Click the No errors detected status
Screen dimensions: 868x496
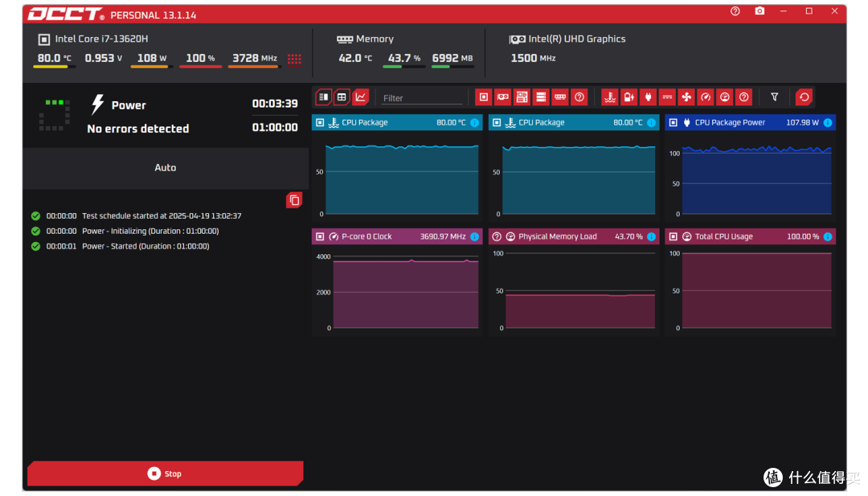[138, 129]
